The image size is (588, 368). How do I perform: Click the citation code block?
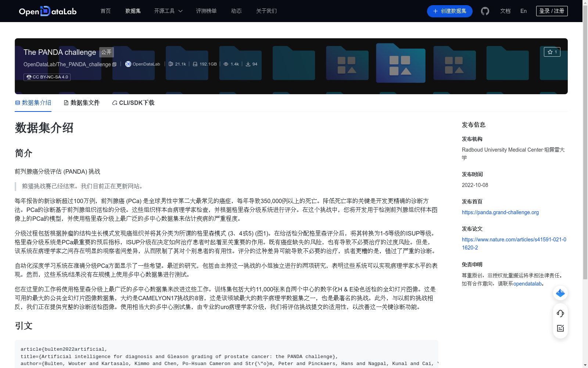(226, 354)
